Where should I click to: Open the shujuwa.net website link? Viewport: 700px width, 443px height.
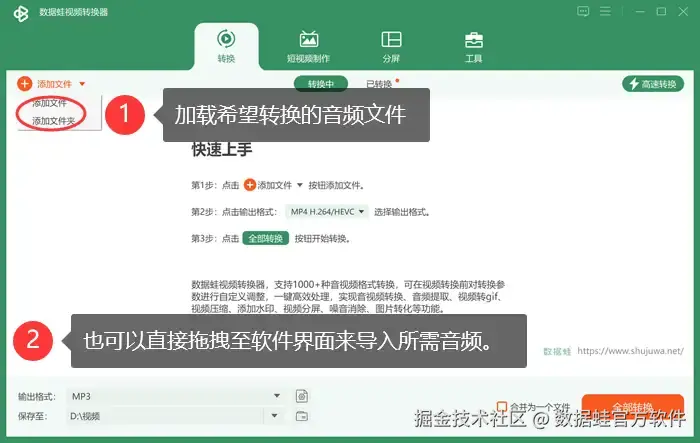[630, 351]
